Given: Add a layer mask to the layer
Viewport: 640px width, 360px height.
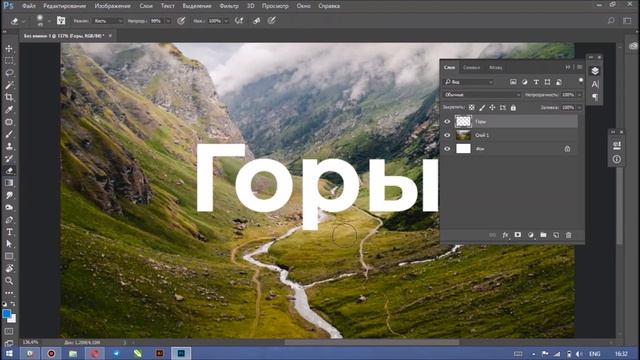Looking at the screenshot, I should pos(518,235).
